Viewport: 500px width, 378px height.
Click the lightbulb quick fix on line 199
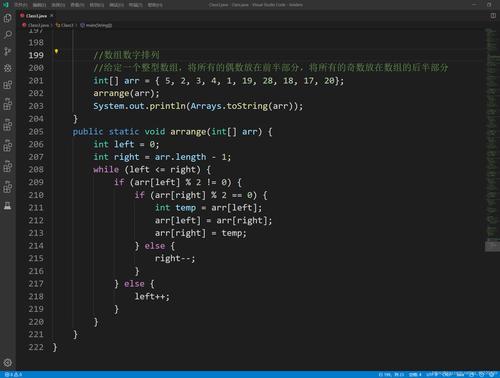[56, 51]
